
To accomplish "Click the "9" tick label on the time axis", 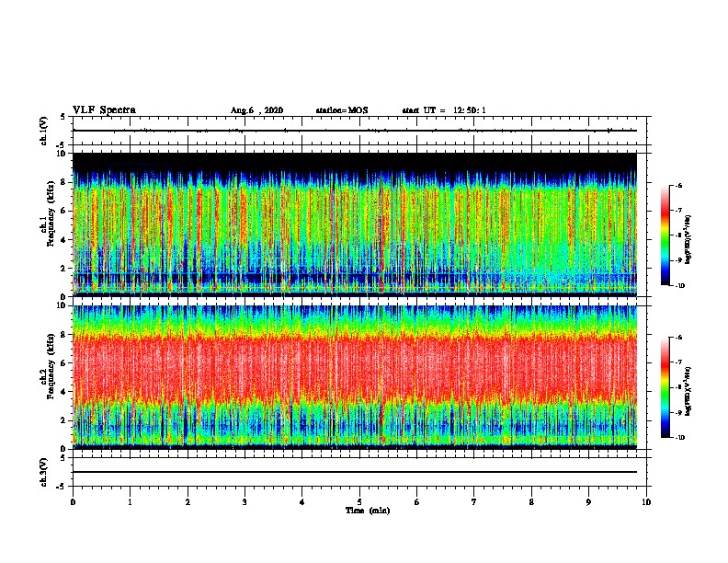I will [x=588, y=502].
